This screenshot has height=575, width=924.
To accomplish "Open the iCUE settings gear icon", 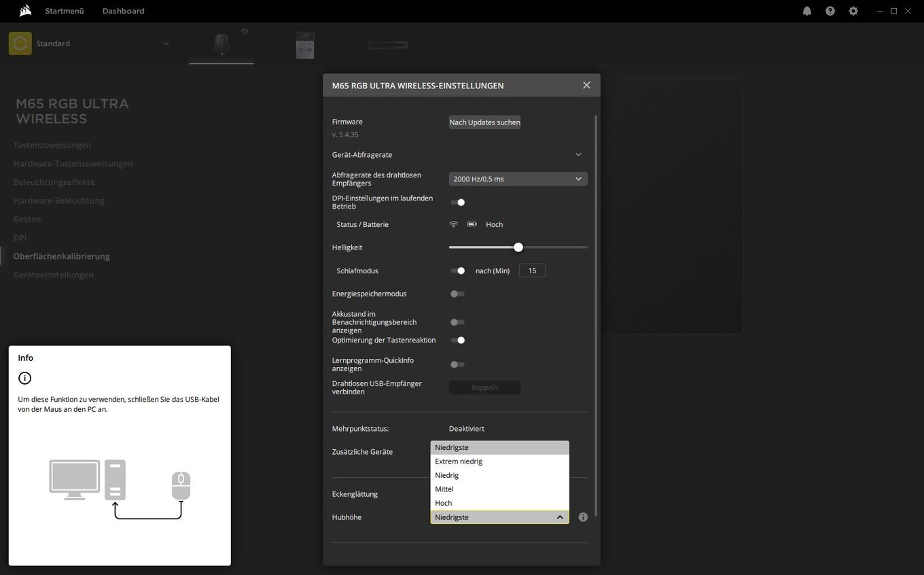I will 853,11.
